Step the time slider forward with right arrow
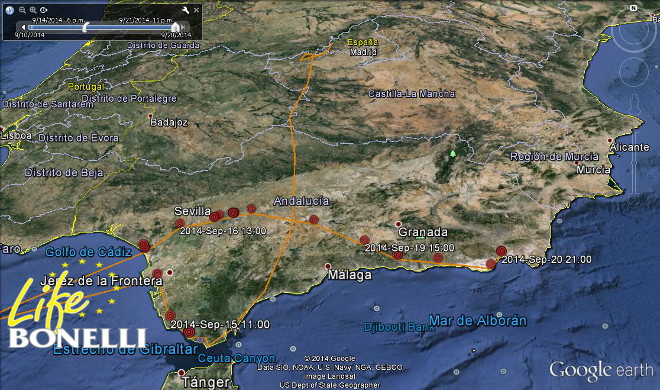Image resolution: width=660 pixels, height=390 pixels. 182,27
